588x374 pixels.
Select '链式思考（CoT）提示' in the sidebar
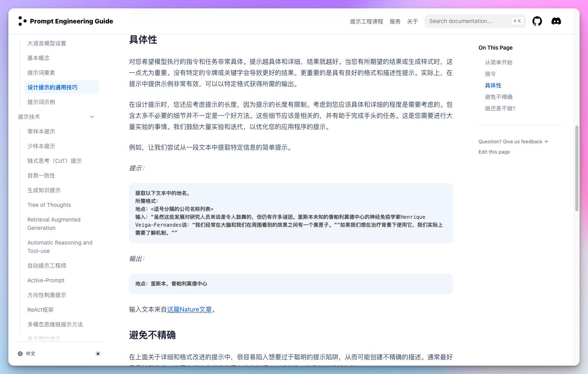54,161
